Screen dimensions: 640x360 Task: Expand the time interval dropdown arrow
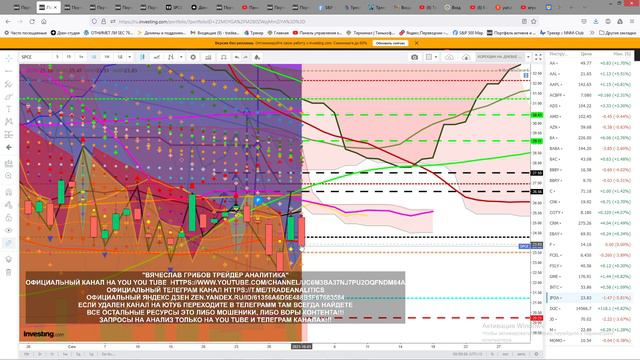click(x=129, y=57)
